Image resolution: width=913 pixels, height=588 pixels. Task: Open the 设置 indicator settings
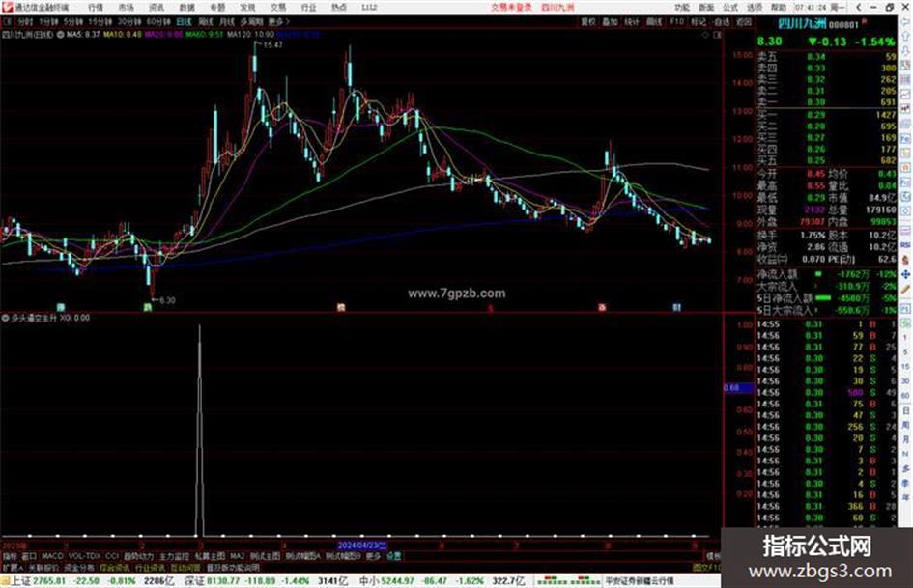393,556
